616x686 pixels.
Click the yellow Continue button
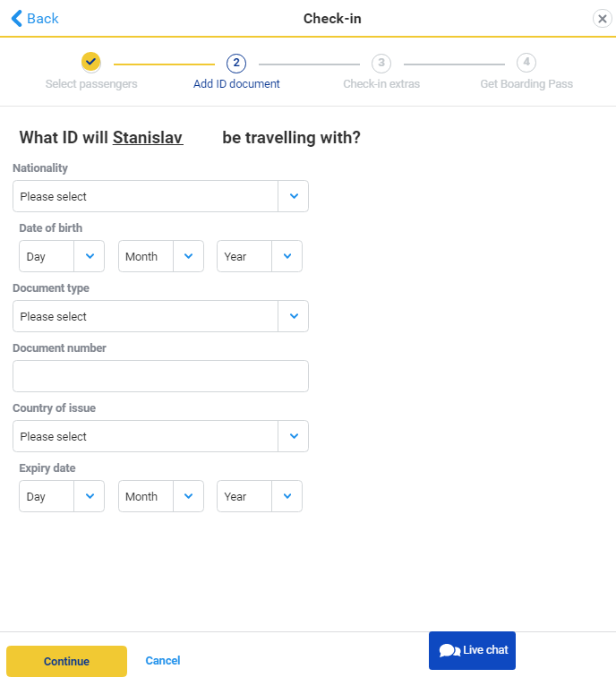click(66, 661)
